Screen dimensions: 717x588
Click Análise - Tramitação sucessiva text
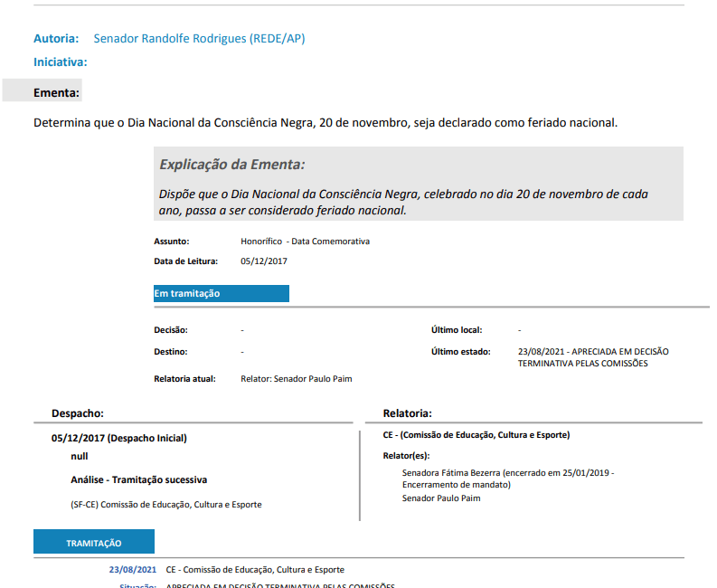[x=145, y=479]
